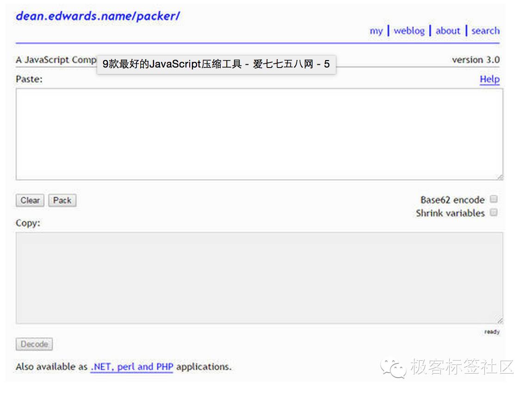Click the Clear button
This screenshot has width=532, height=394.
click(x=30, y=200)
